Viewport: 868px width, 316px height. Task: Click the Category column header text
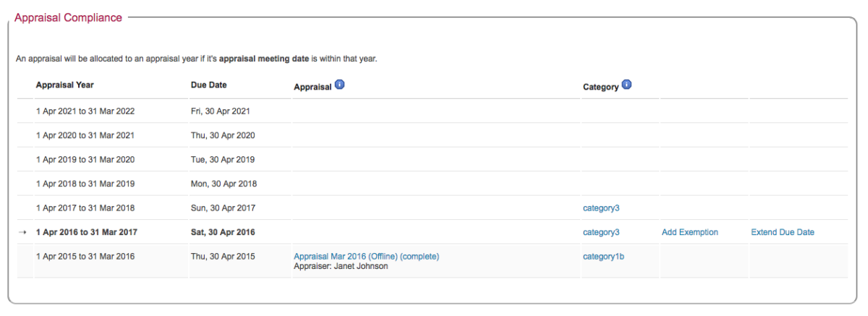coord(600,87)
